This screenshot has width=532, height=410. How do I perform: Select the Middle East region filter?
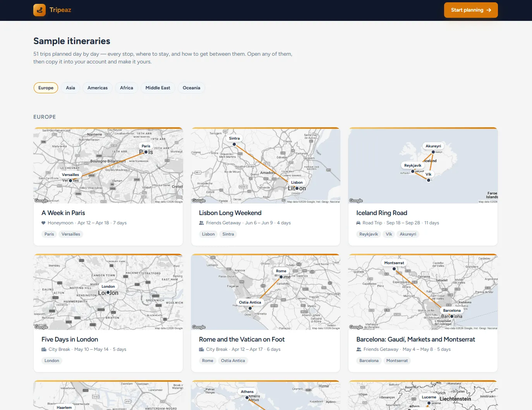(158, 88)
